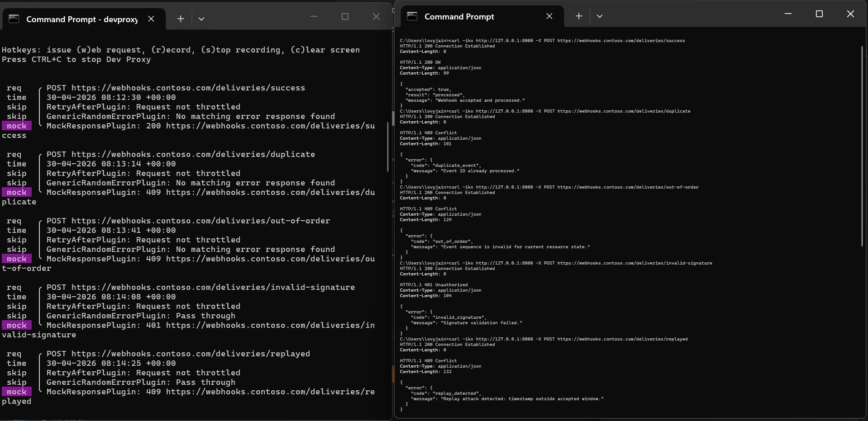Select the Command Prompt - devproxy tab
Screen dimensions: 868x421
click(x=84, y=19)
